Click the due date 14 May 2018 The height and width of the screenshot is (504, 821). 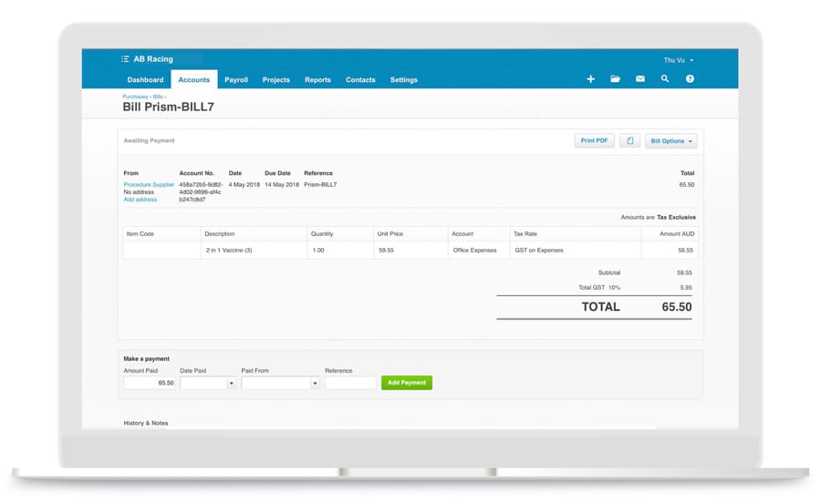click(282, 185)
